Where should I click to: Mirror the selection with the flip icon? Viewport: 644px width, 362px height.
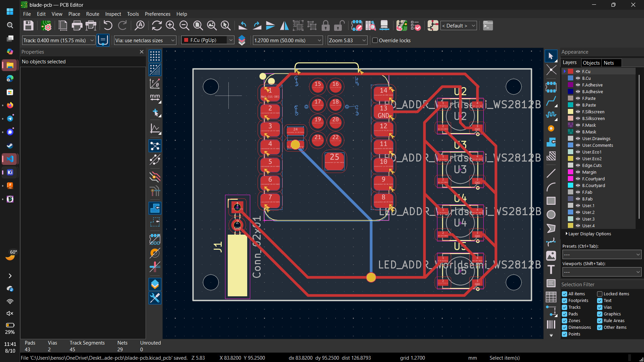tap(284, 26)
